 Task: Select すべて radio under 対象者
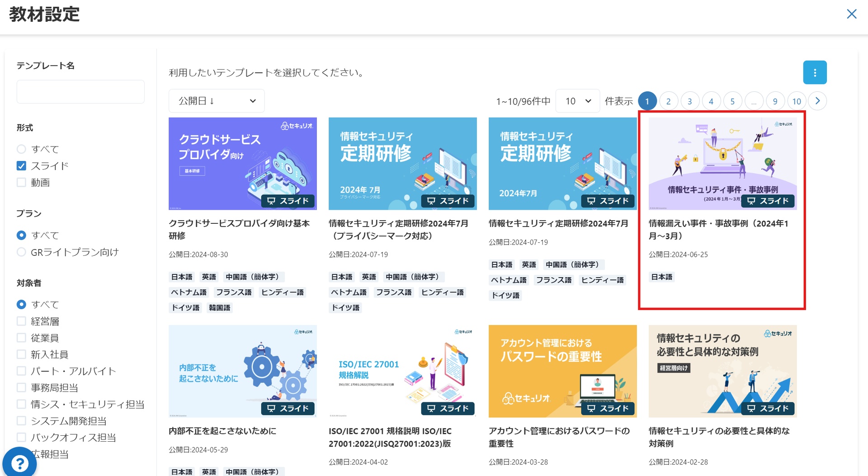tap(21, 305)
